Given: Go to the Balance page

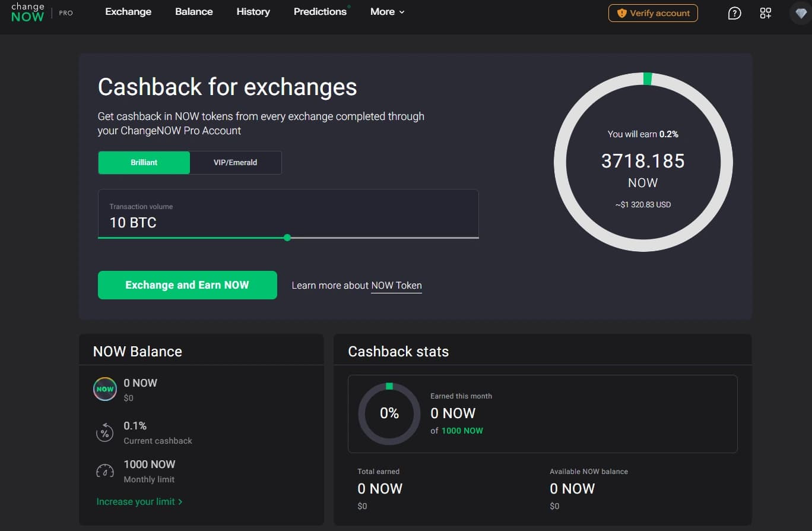Looking at the screenshot, I should point(194,12).
